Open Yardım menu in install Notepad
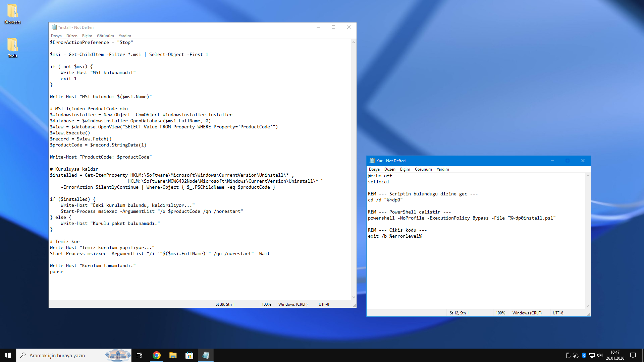Screen dimensions: 644x362 125,36
